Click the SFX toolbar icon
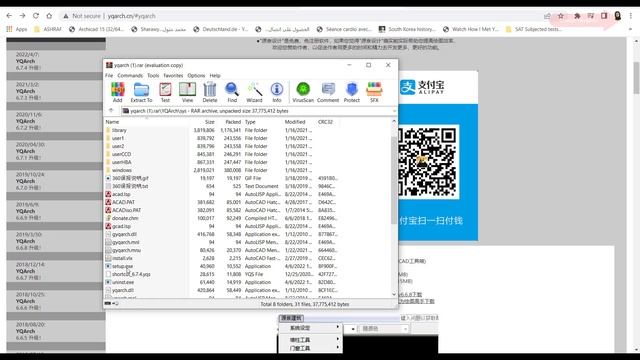The image size is (640, 360). pos(374,92)
